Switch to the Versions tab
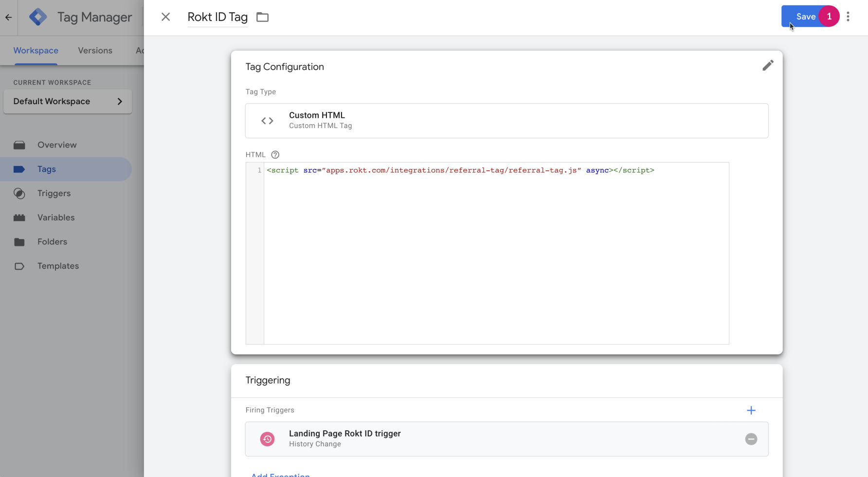868x477 pixels. [95, 51]
